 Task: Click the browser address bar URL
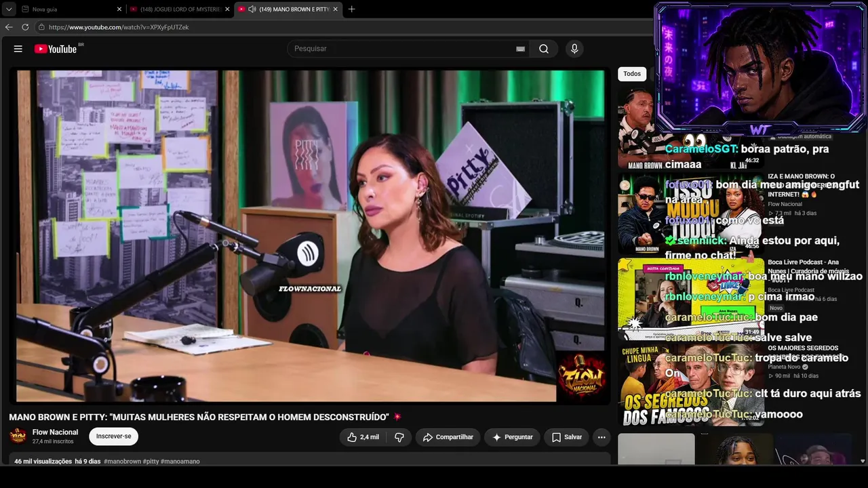click(119, 27)
